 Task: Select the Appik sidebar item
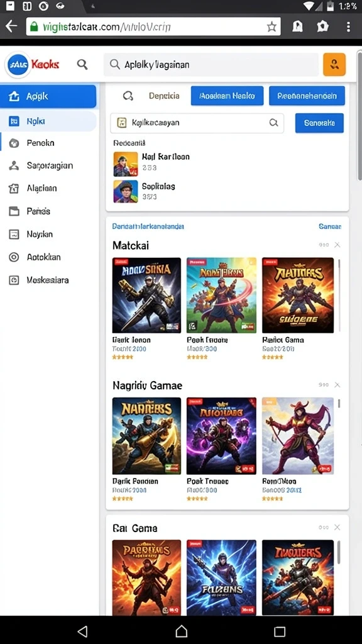pyautogui.click(x=48, y=96)
